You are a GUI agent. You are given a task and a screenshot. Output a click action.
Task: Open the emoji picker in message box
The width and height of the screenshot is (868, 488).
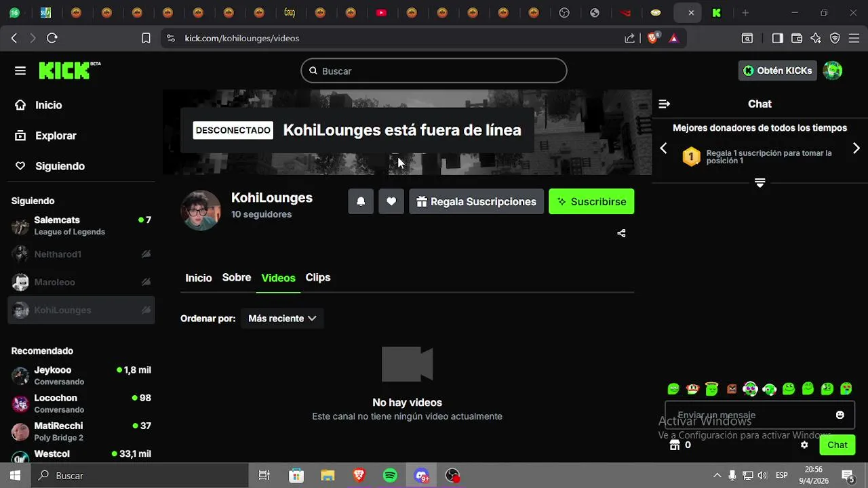click(840, 415)
